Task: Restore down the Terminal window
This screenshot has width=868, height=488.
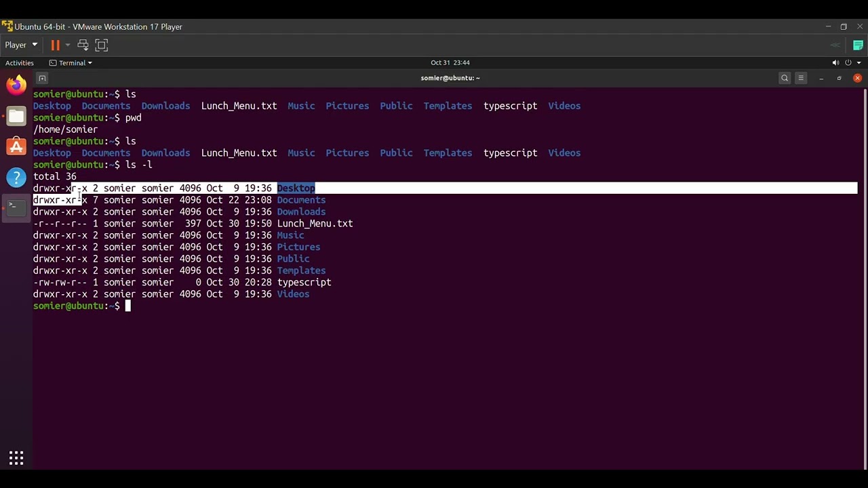Action: pos(840,78)
